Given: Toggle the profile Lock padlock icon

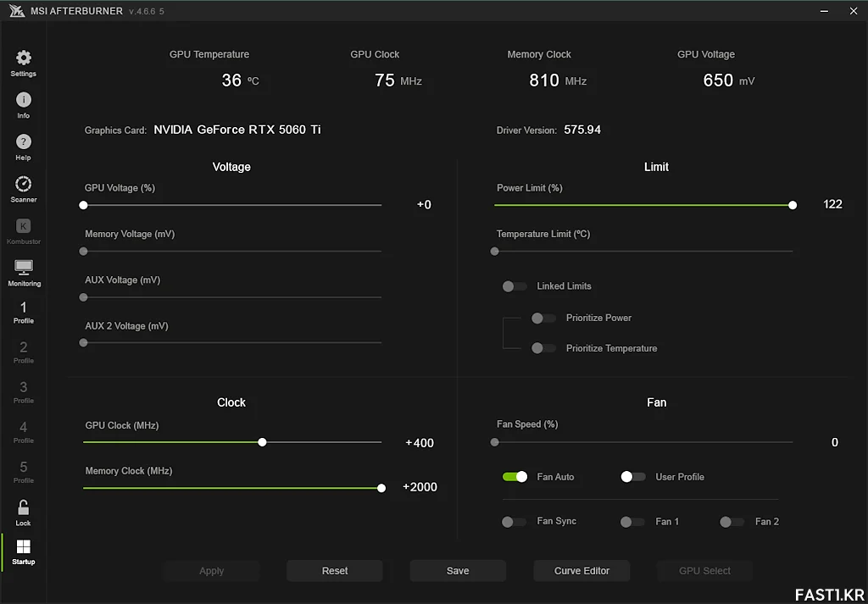Looking at the screenshot, I should click(23, 507).
